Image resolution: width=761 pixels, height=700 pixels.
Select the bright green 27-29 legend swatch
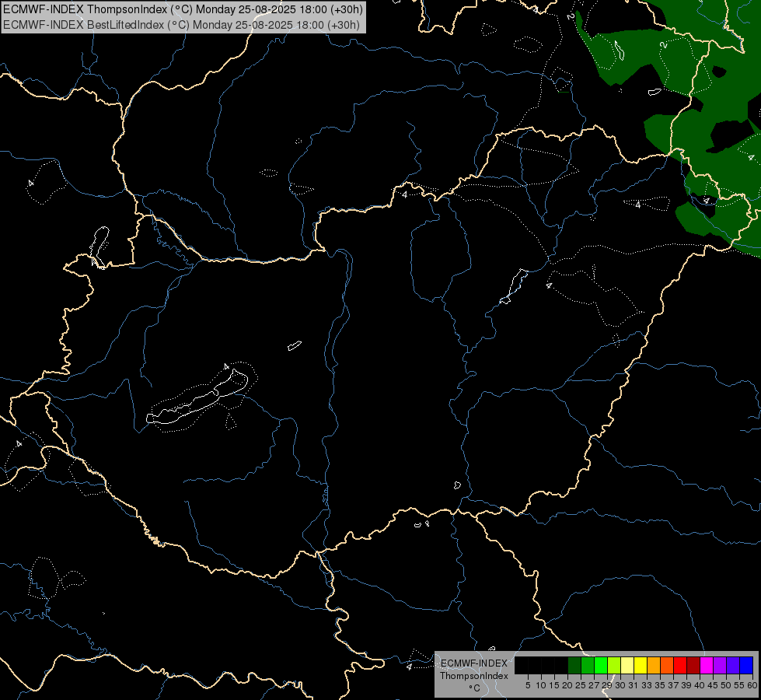(x=601, y=665)
